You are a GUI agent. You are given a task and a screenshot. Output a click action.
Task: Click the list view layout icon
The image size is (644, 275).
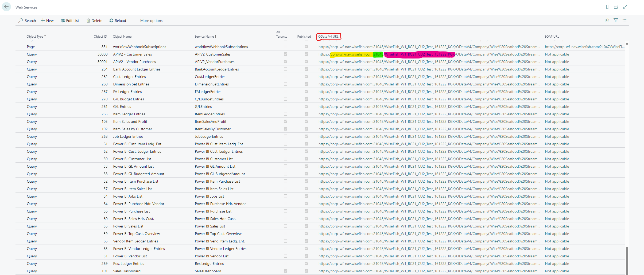click(x=624, y=20)
